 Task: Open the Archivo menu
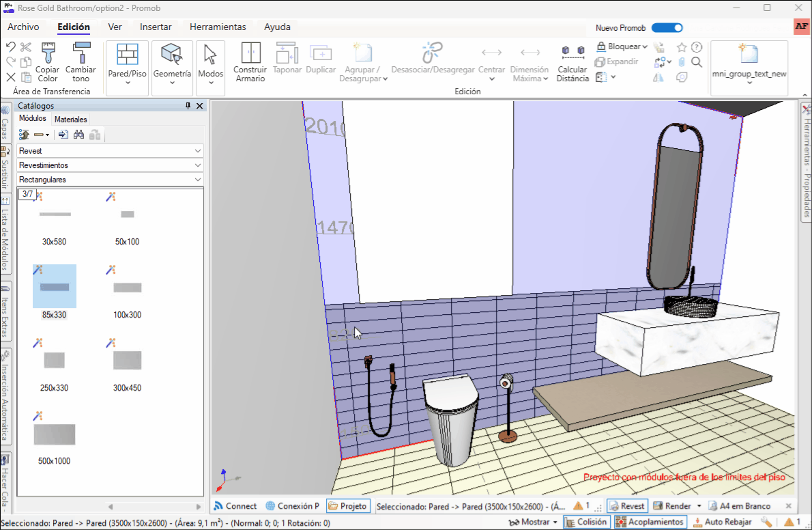tap(23, 27)
